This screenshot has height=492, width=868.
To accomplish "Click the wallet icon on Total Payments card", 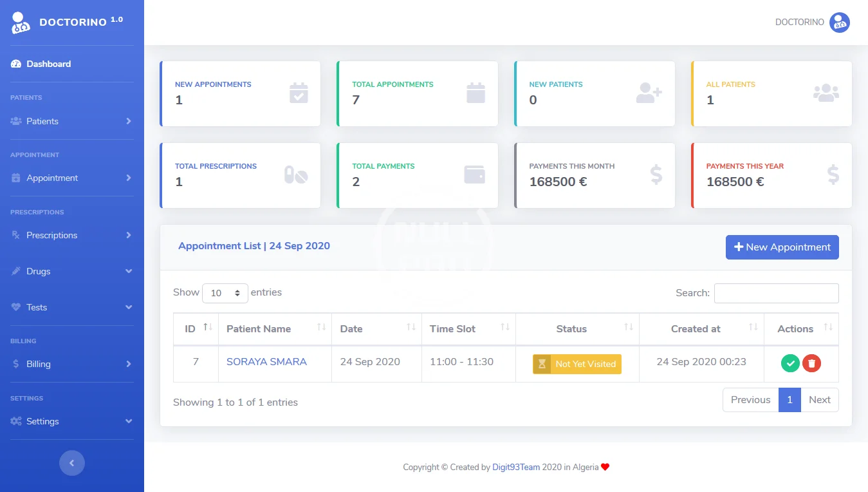I will point(475,175).
